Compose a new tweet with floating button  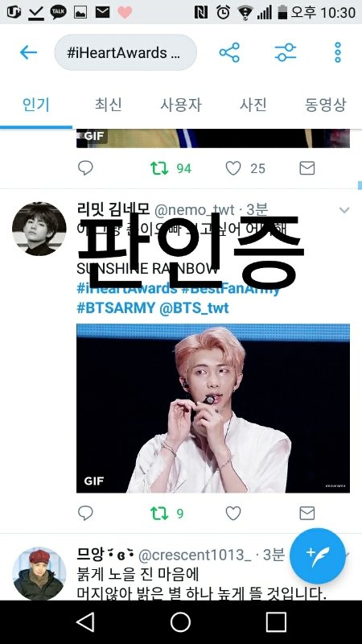point(318,556)
